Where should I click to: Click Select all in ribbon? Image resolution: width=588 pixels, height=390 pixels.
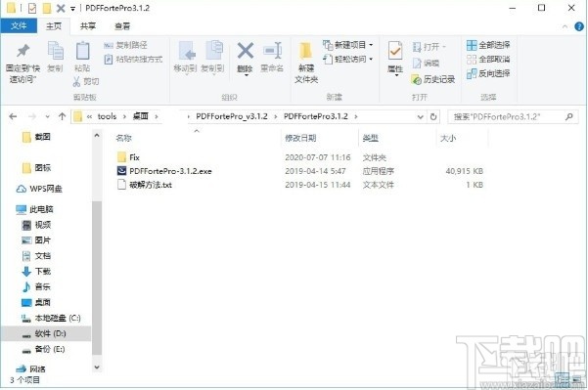click(x=488, y=45)
